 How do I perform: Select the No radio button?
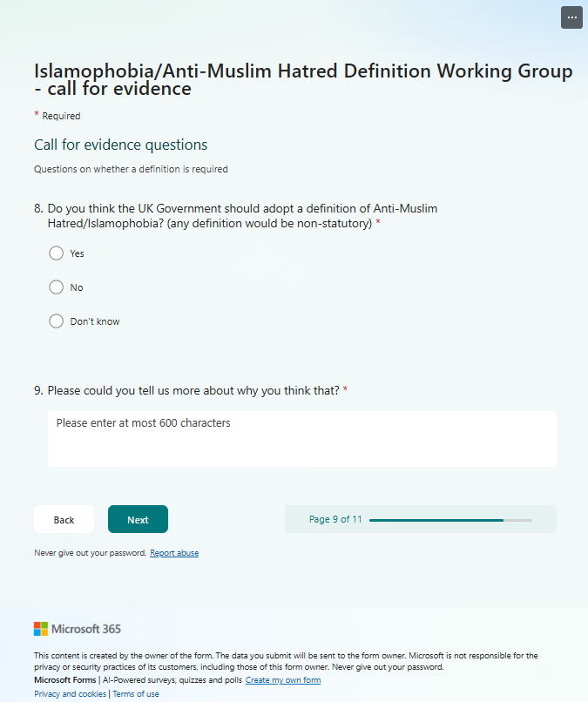pyautogui.click(x=56, y=287)
